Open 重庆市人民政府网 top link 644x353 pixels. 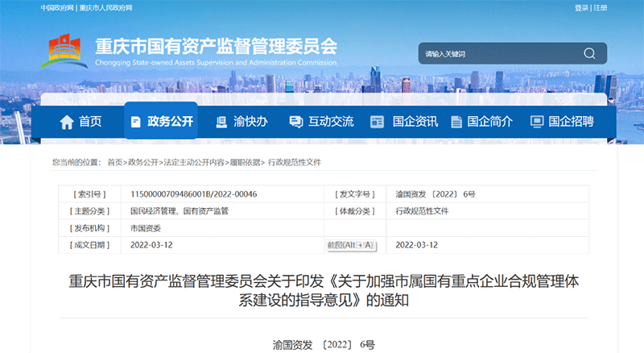coord(105,7)
